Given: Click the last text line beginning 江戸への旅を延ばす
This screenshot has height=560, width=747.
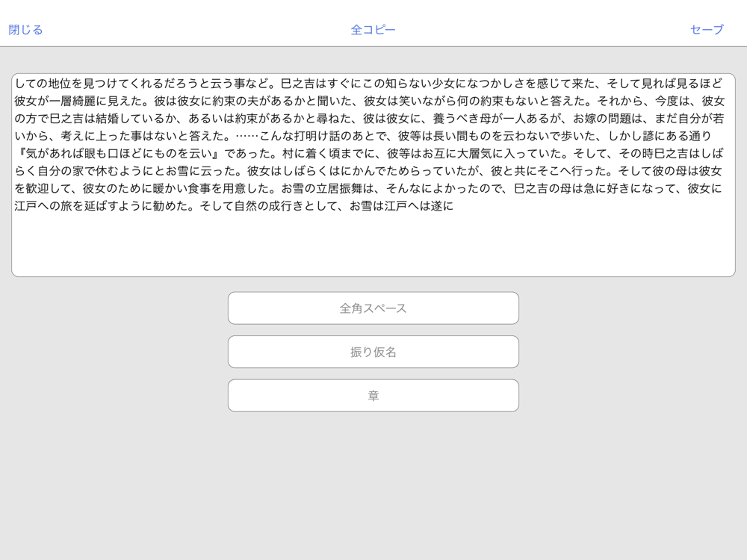Looking at the screenshot, I should coord(234,206).
